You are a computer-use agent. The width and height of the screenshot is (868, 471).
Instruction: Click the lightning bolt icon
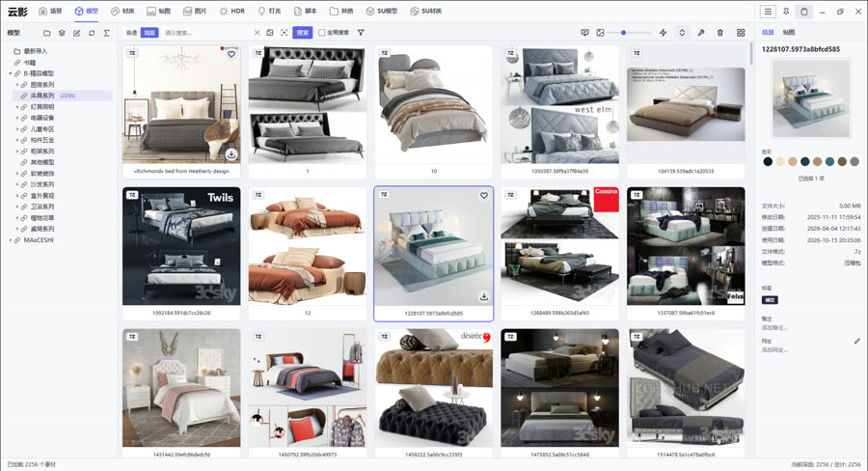664,33
